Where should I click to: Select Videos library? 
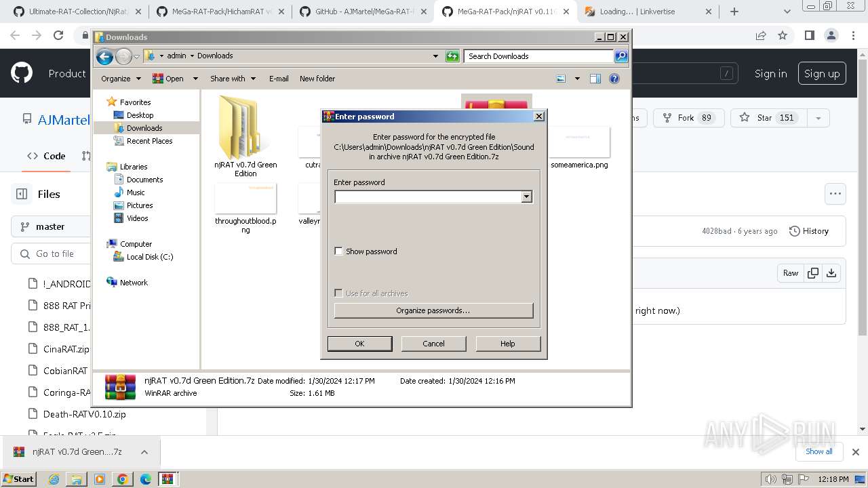tap(137, 218)
